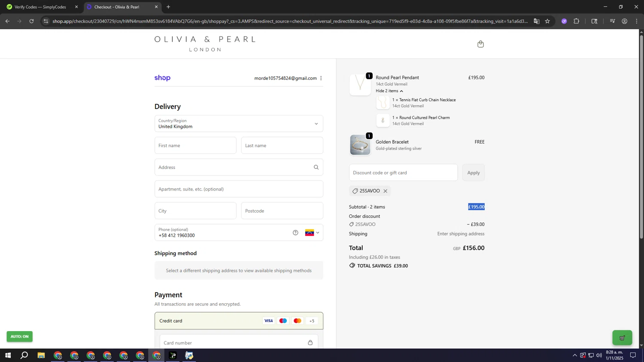The height and width of the screenshot is (362, 644).
Task: Open notifications center icon
Action: pyautogui.click(x=633, y=355)
